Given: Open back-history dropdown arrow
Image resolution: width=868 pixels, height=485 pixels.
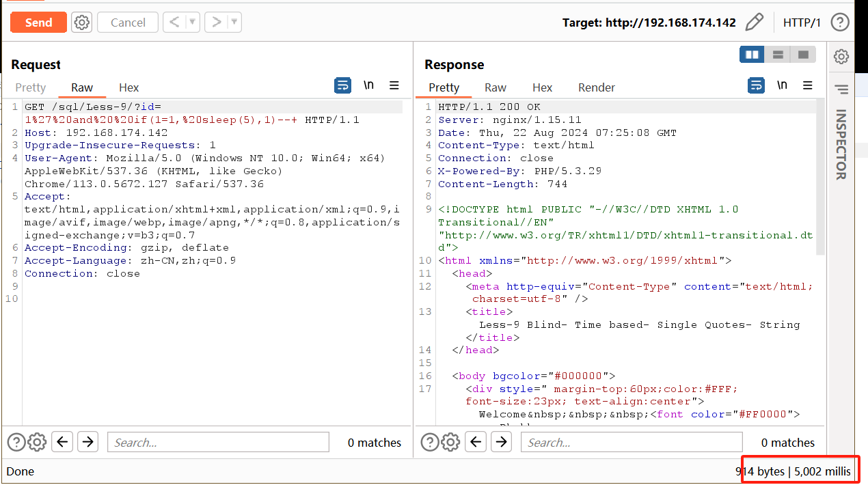Looking at the screenshot, I should 193,23.
